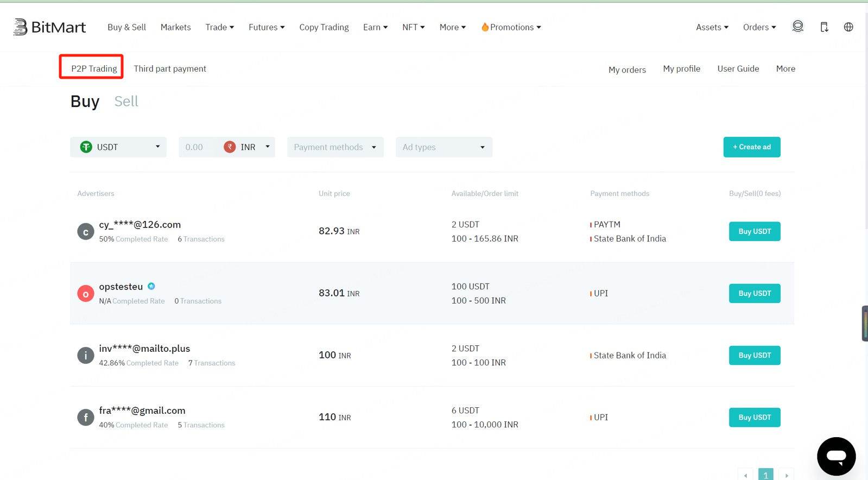Screen dimensions: 868x480
Task: Click the verified badge beside opstesteu
Action: point(151,286)
